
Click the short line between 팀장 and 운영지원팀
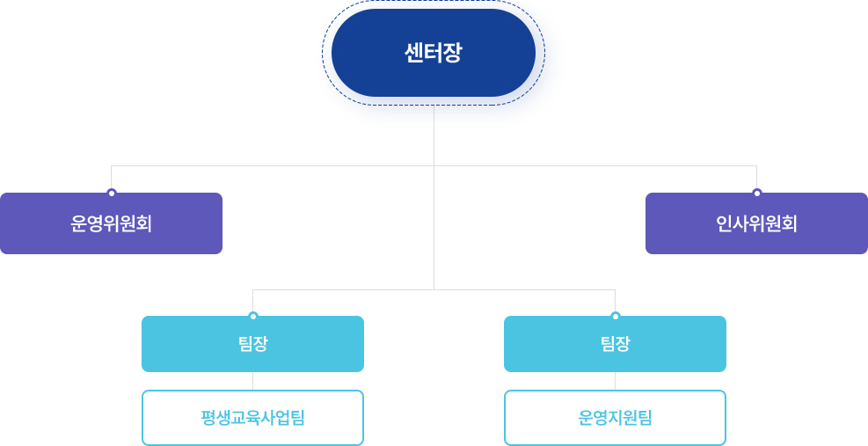pyautogui.click(x=615, y=381)
